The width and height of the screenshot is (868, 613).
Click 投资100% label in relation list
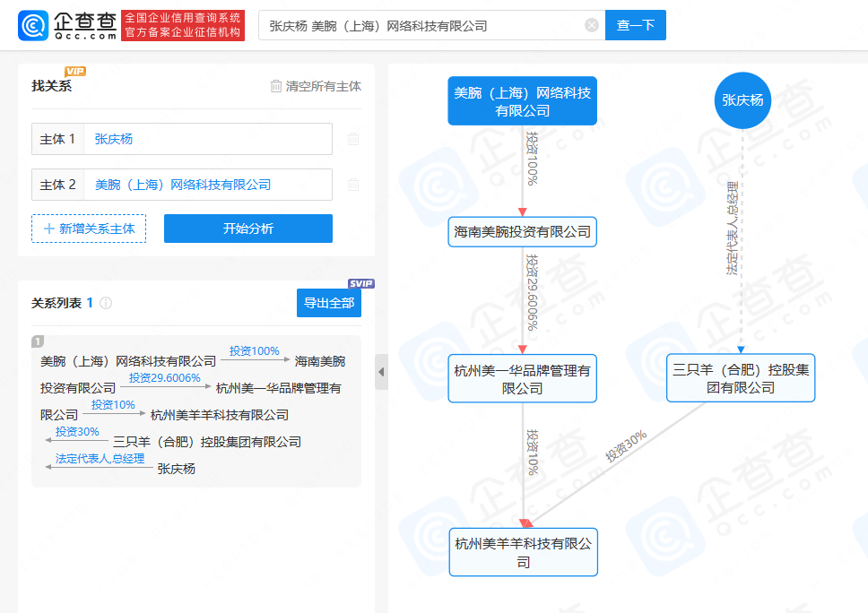255,351
